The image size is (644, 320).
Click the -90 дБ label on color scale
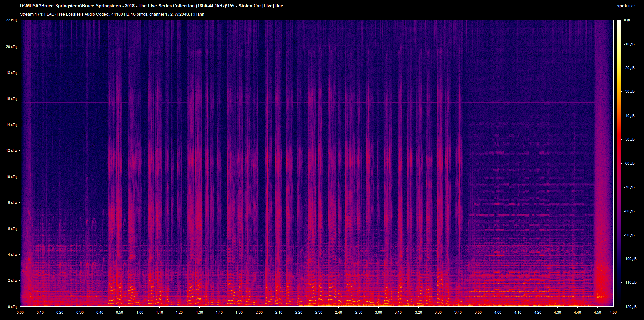[629, 235]
